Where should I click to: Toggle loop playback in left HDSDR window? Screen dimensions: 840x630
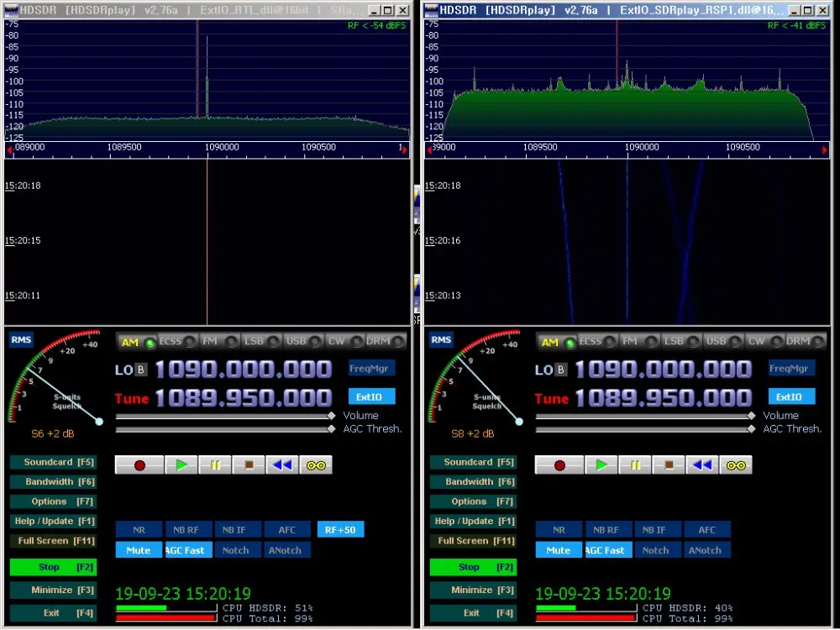pyautogui.click(x=316, y=465)
